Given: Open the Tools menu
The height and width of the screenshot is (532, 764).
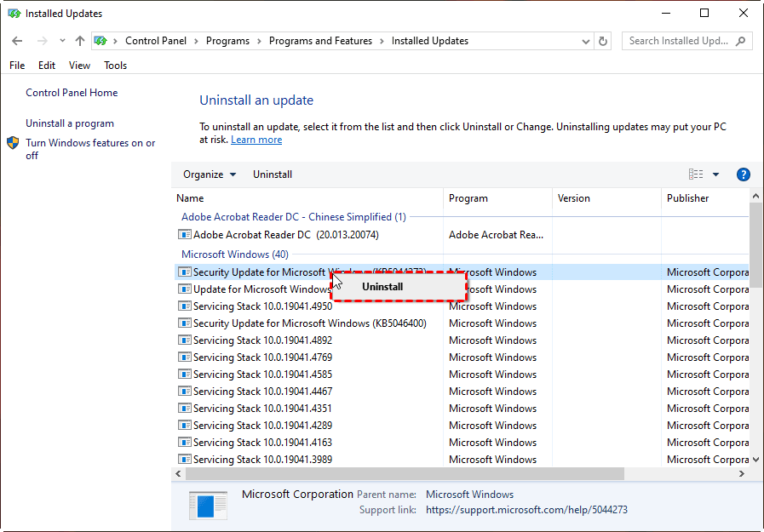Looking at the screenshot, I should pyautogui.click(x=116, y=66).
